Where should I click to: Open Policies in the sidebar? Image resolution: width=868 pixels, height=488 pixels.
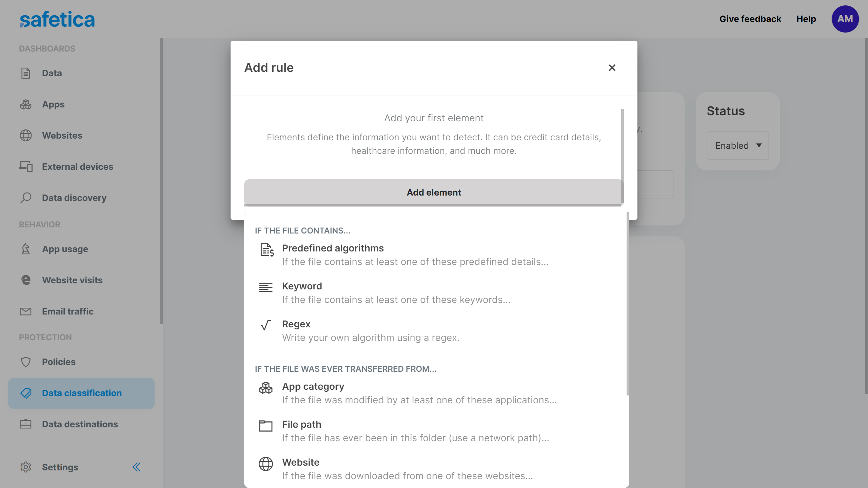(58, 362)
